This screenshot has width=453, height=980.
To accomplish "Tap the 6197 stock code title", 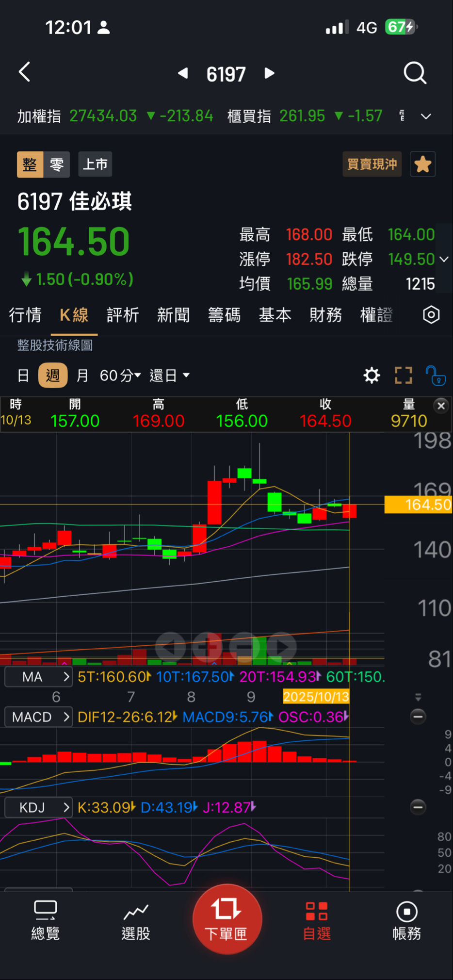I will (x=226, y=74).
